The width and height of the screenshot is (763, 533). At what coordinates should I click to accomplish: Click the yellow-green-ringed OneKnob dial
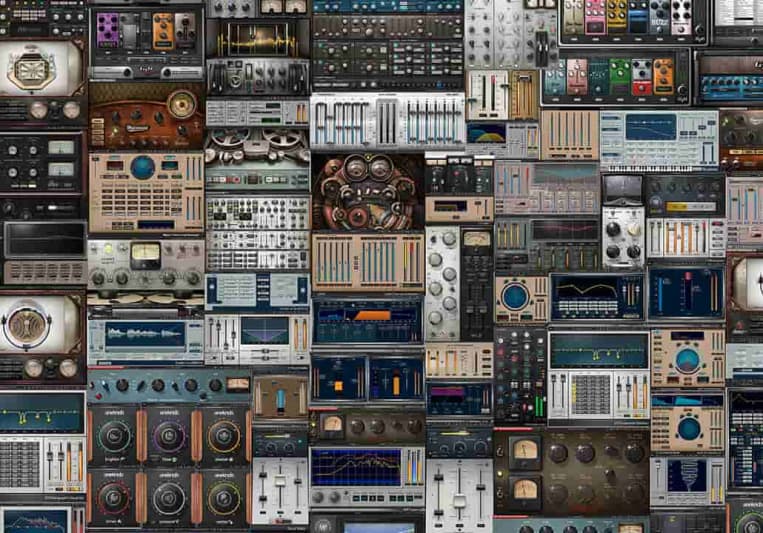pos(223,498)
